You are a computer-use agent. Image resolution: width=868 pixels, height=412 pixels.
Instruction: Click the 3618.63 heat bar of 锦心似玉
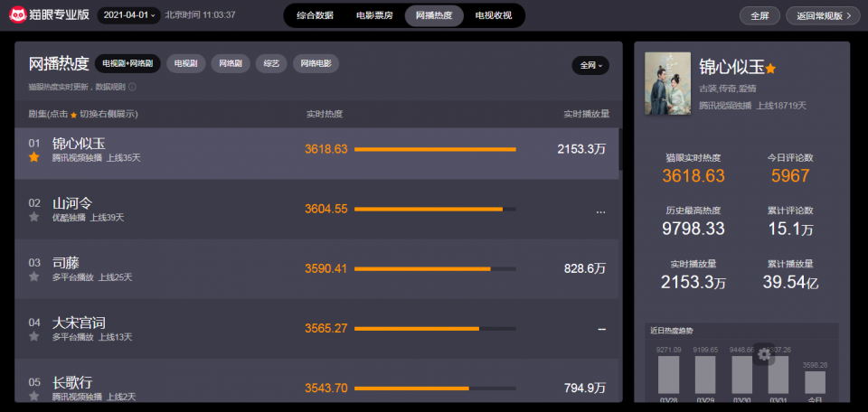click(435, 149)
